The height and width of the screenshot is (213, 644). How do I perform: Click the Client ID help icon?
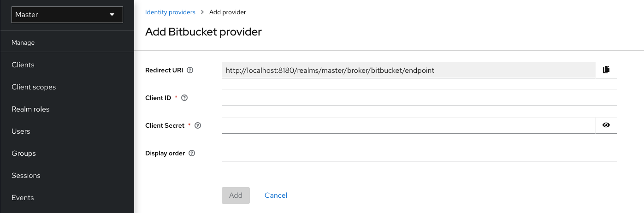coord(184,98)
